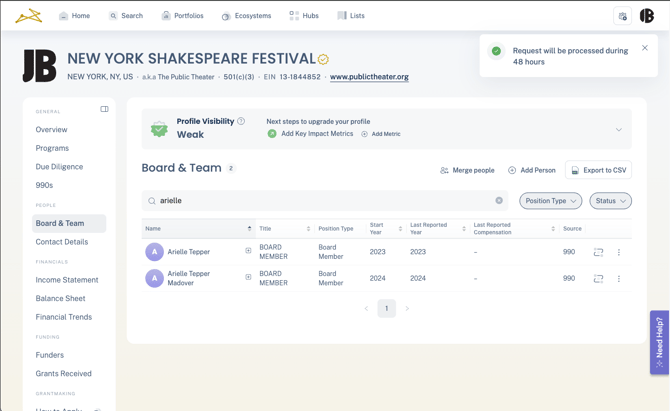This screenshot has width=670, height=411.
Task: Click the Export to CSV button
Action: (x=598, y=170)
